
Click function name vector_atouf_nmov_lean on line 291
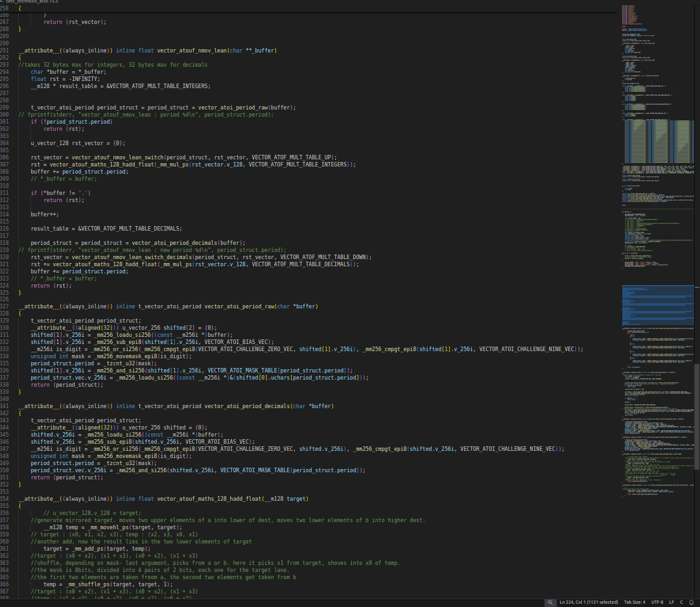[192, 51]
